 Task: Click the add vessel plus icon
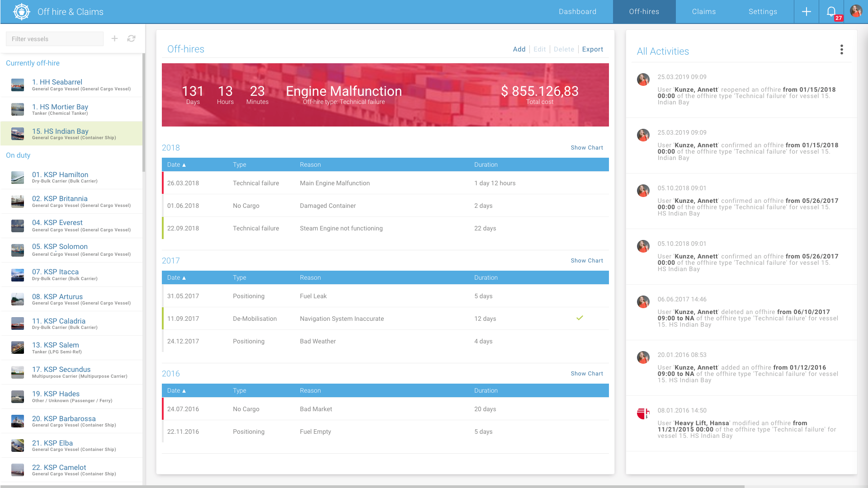click(114, 39)
